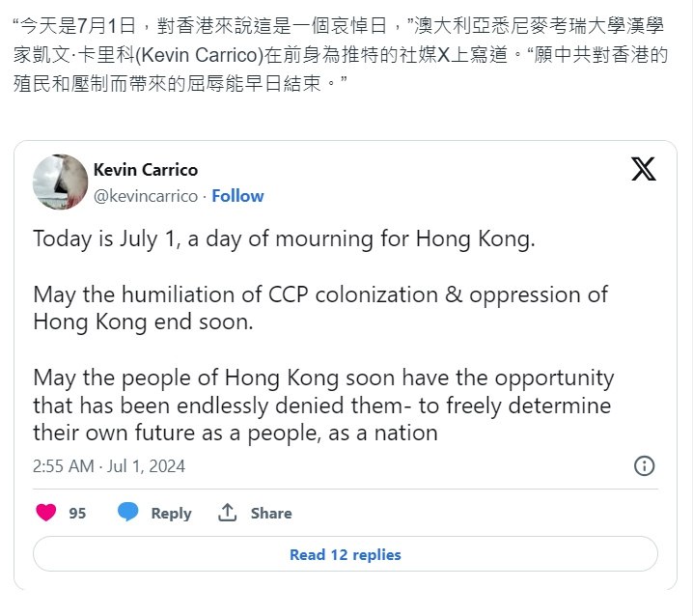Viewport: 693px width, 616px height.
Task: Click the tweet paragraph ending 'as a nation'
Action: click(323, 406)
